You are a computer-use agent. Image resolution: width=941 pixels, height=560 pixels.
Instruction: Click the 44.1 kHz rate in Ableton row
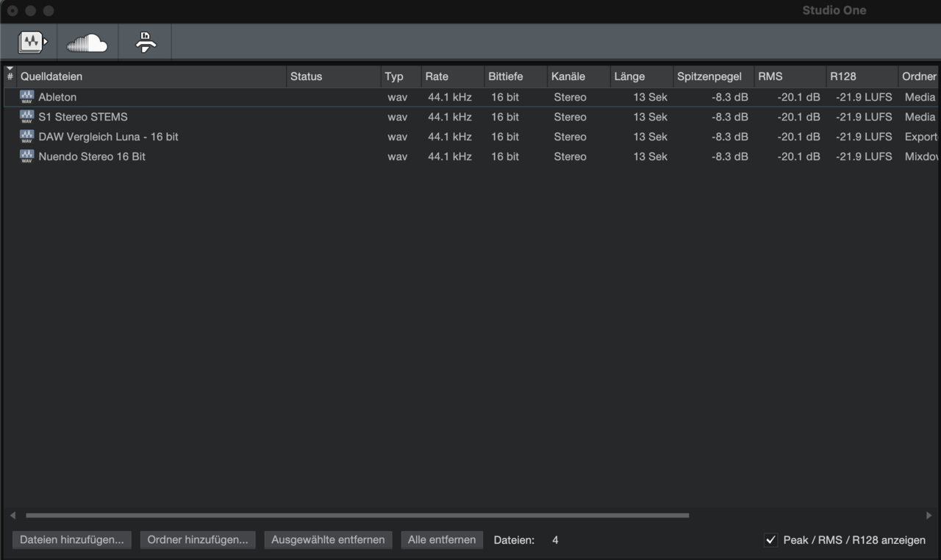pos(450,97)
